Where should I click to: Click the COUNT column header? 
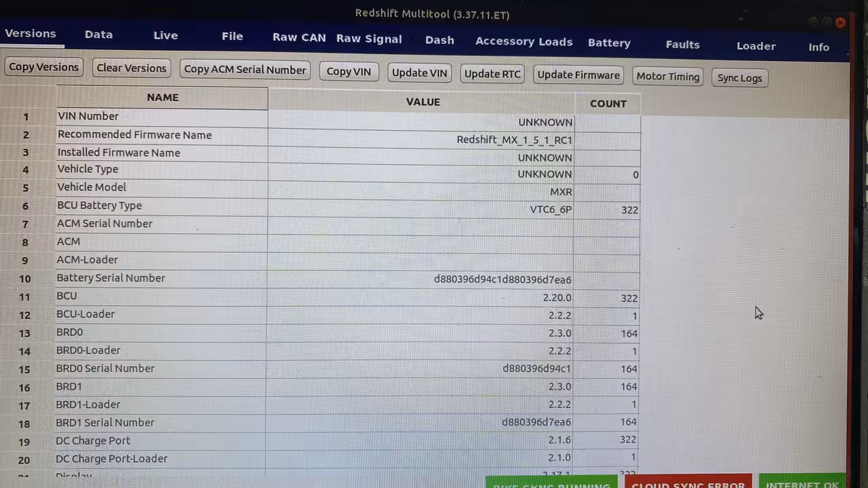[608, 104]
